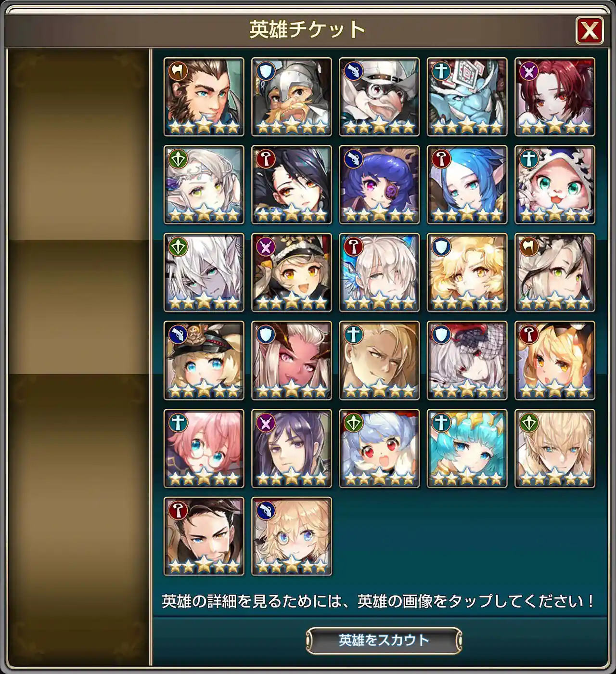Image resolution: width=616 pixels, height=674 pixels.
Task: Click the 英雄をスカウト button
Action: (x=384, y=640)
